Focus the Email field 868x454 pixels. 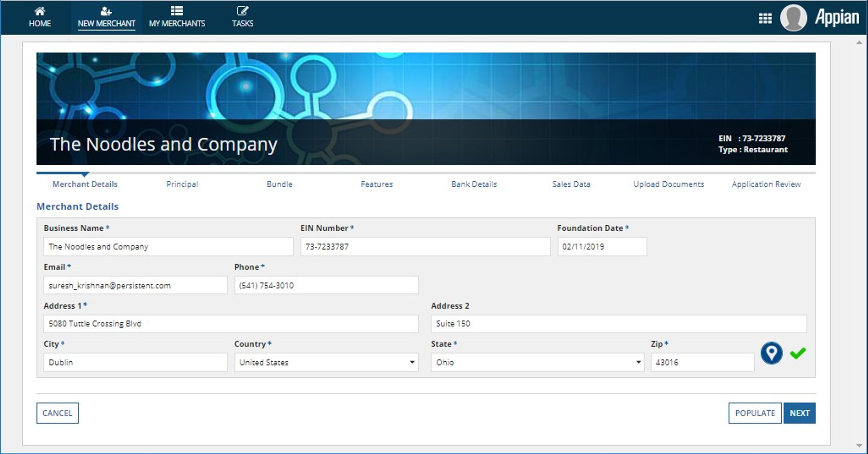[135, 285]
